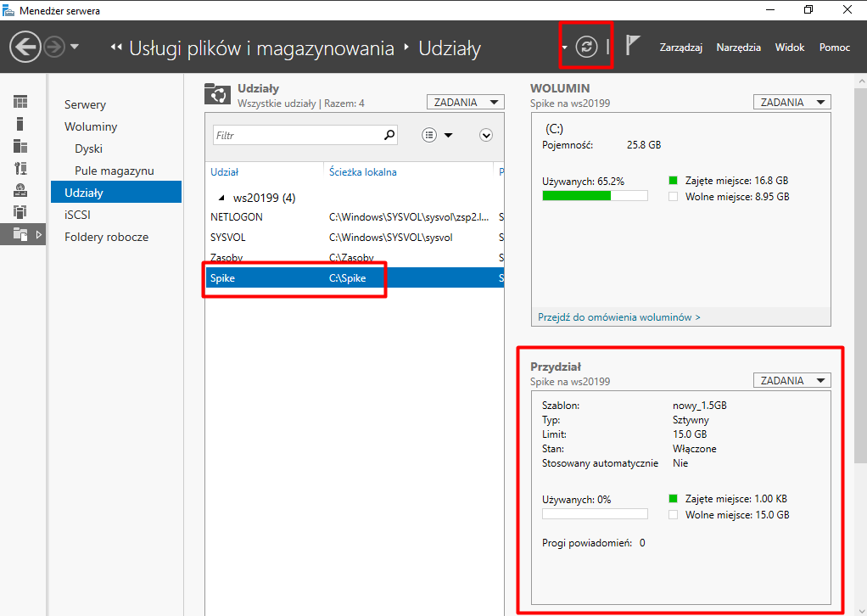Collapse the ws20199 (4) group
Image resolution: width=867 pixels, height=616 pixels.
(x=222, y=199)
